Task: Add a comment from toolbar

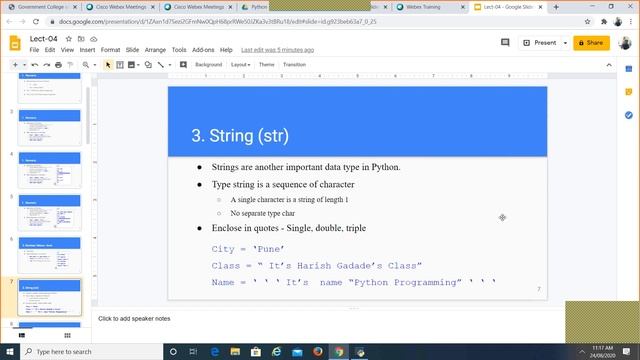Action: pos(183,65)
